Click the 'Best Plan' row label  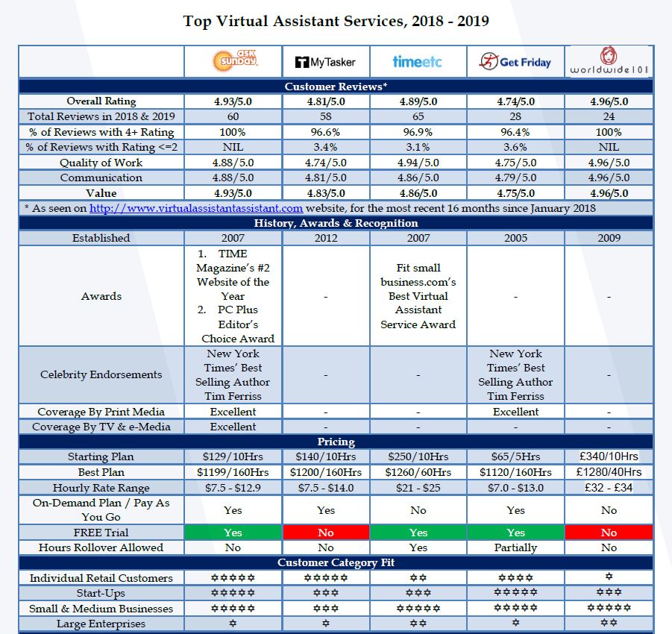[x=101, y=472]
